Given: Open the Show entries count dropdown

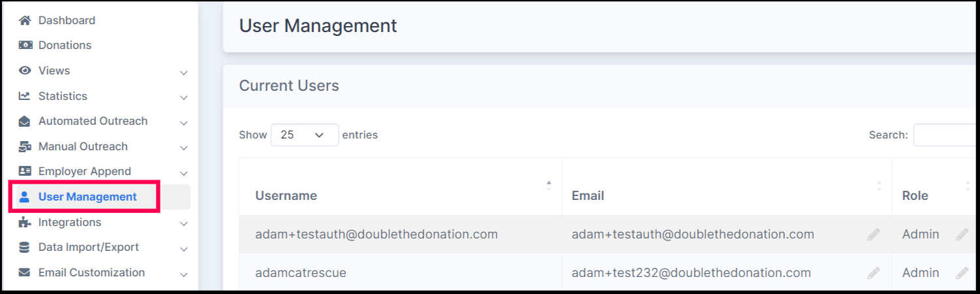Looking at the screenshot, I should [304, 135].
